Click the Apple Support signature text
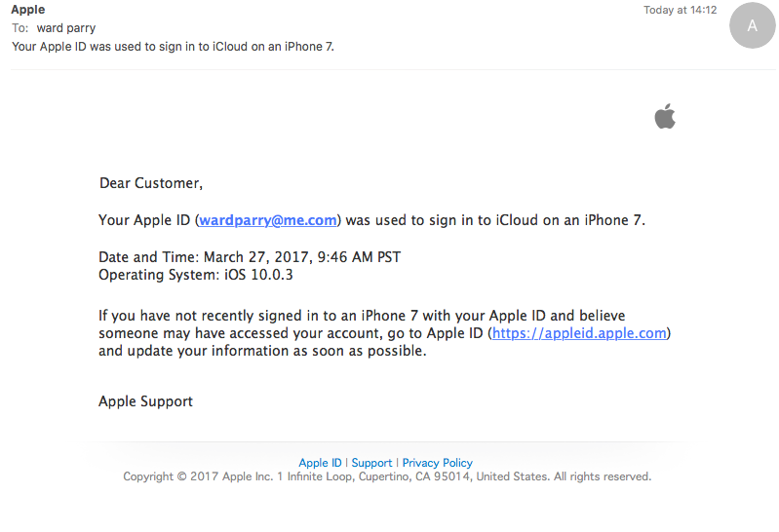This screenshot has height=532, width=779. tap(145, 401)
